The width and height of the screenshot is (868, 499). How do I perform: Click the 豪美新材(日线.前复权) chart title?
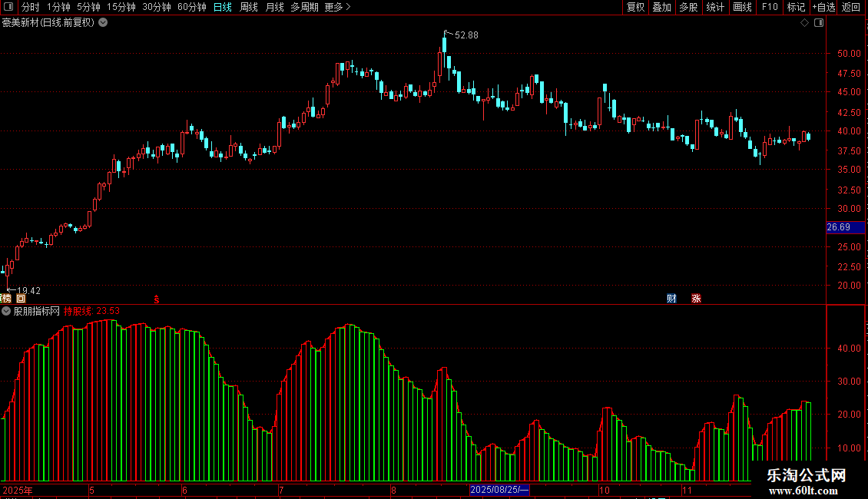48,23
